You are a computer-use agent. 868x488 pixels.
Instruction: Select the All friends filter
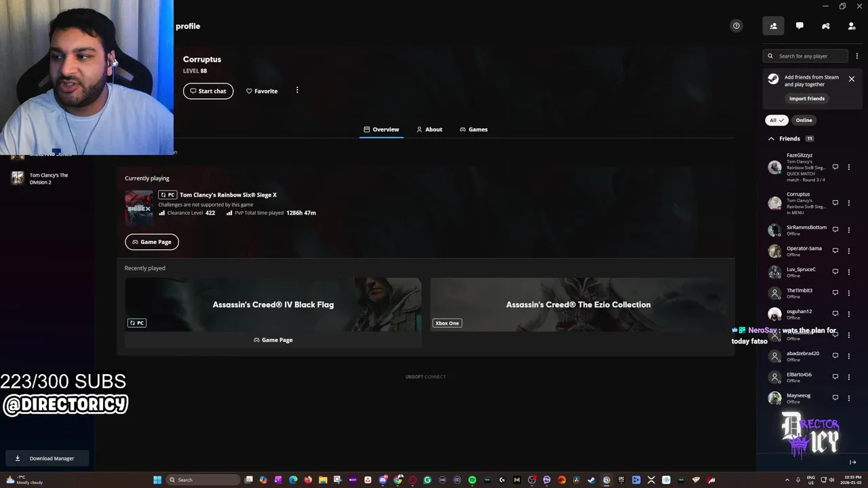(x=776, y=120)
